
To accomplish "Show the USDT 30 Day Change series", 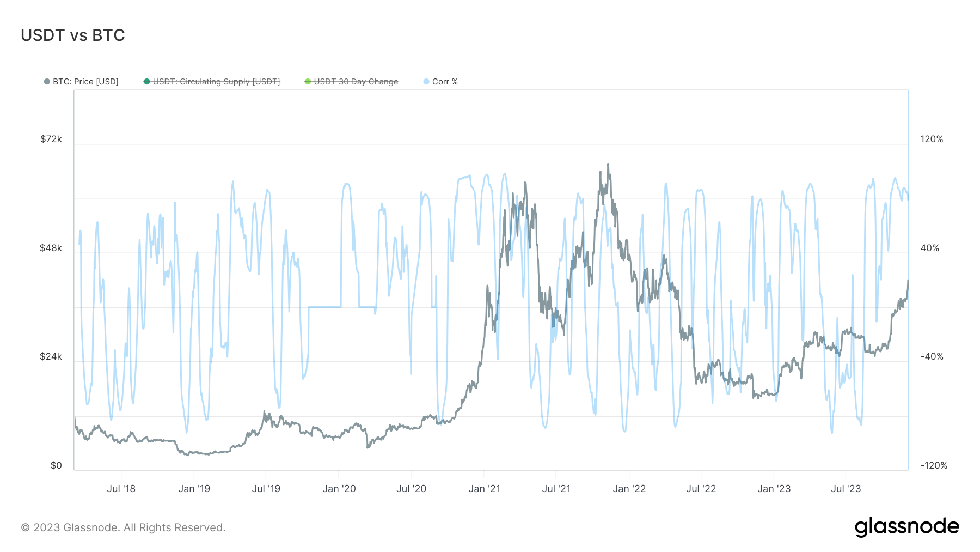I will point(356,82).
